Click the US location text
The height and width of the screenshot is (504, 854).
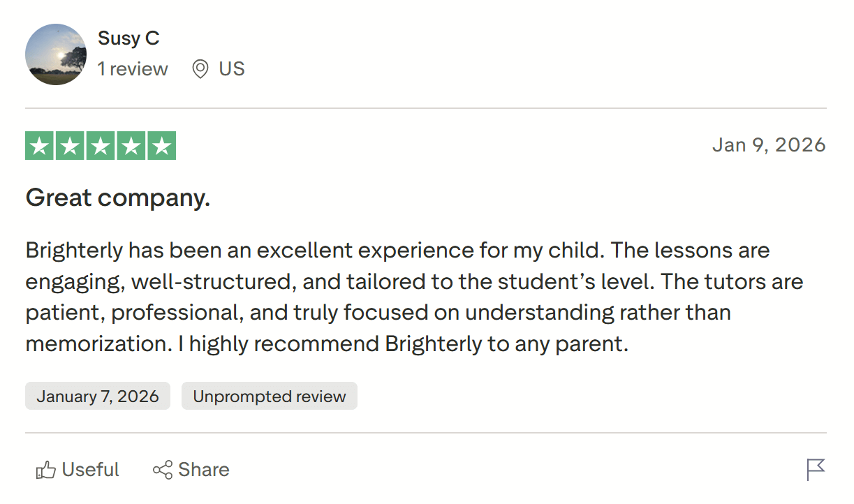[x=230, y=68]
